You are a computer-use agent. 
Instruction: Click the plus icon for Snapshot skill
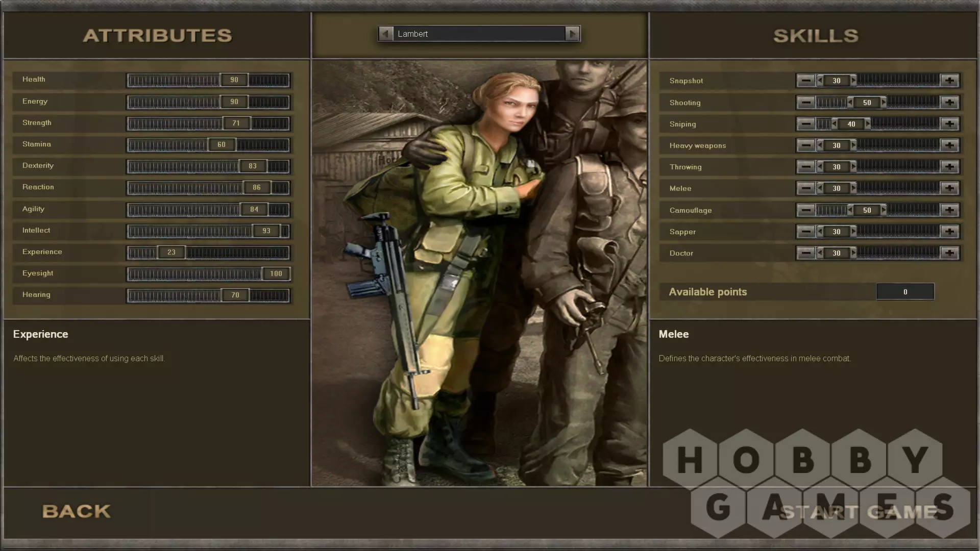tap(949, 81)
